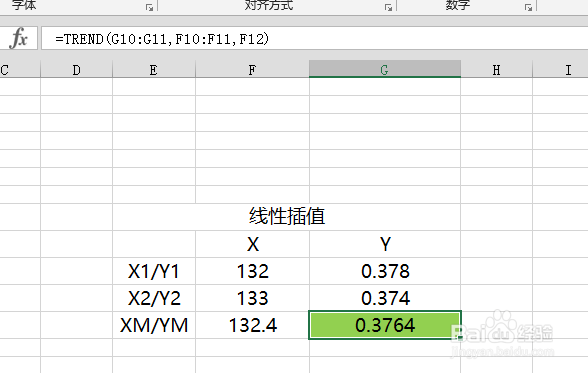This screenshot has height=373, width=588.
Task: Select the Y header cell
Action: (x=385, y=244)
